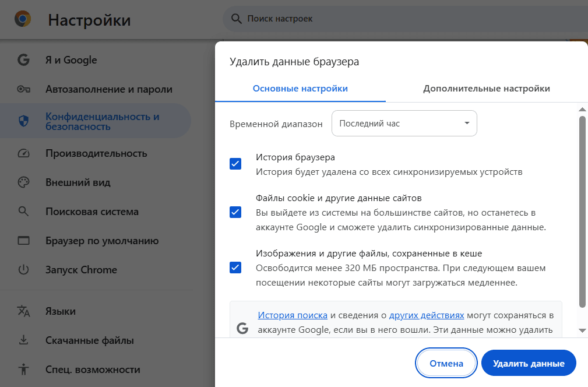Click the Google G icon in sidebar
Screen dimensions: 588x387
click(x=23, y=60)
